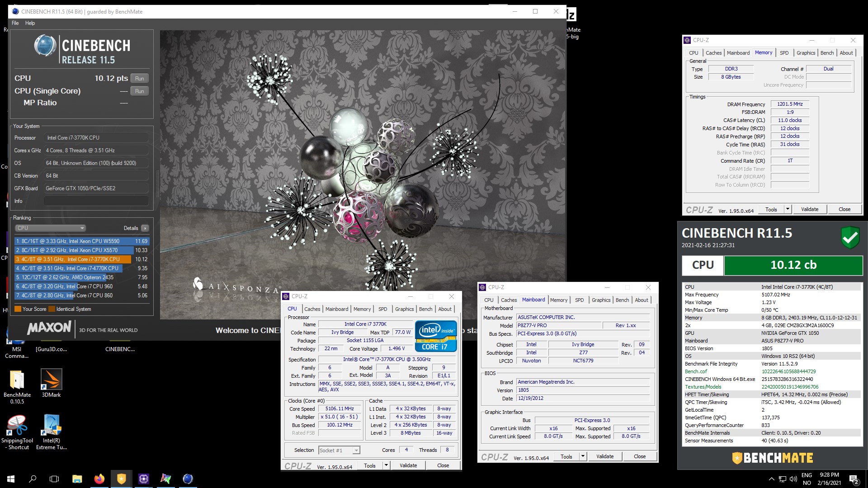868x488 pixels.
Task: Open Tools dropdown arrow in CPU-Z Memory window
Action: pos(788,209)
